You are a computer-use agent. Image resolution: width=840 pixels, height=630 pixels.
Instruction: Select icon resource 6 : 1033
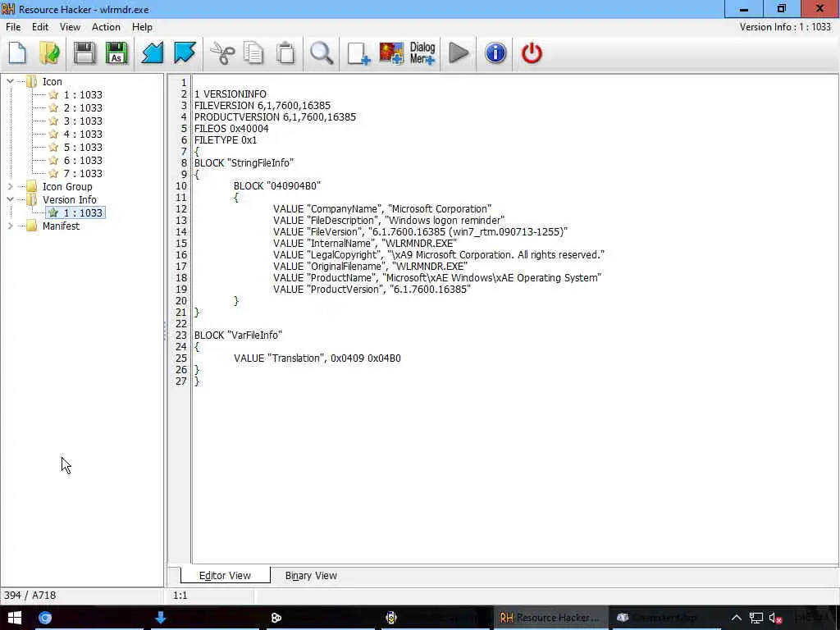[83, 160]
